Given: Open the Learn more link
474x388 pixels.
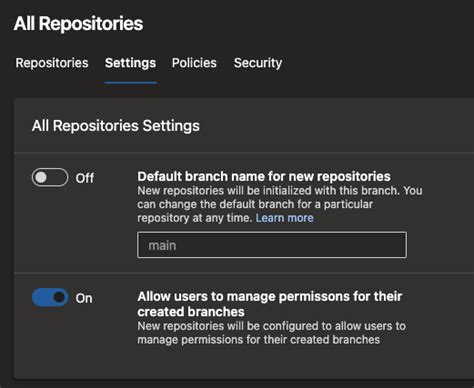Looking at the screenshot, I should tap(285, 218).
